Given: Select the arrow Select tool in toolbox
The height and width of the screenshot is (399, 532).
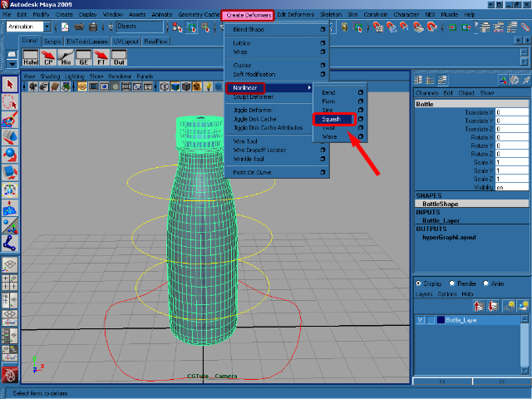Looking at the screenshot, I should [10, 84].
